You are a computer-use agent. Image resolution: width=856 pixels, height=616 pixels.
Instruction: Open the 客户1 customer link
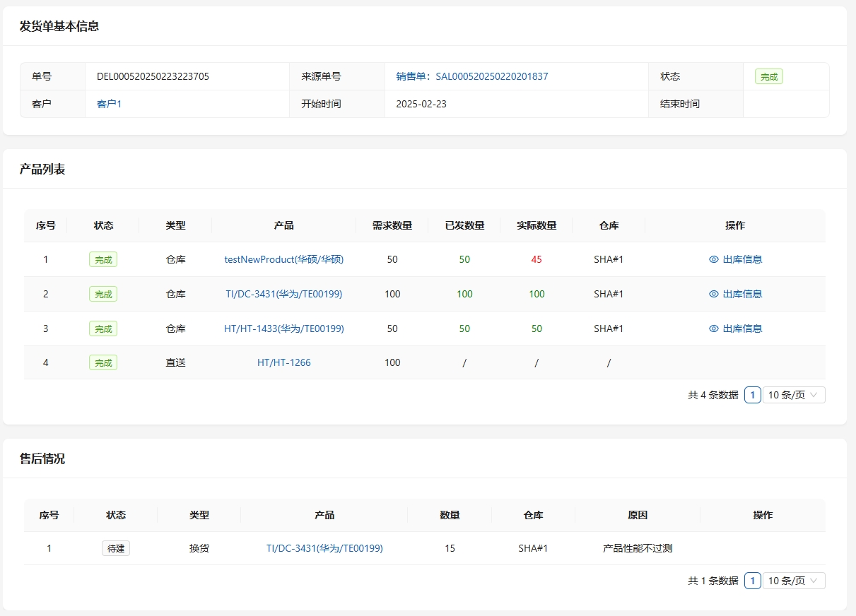(109, 104)
